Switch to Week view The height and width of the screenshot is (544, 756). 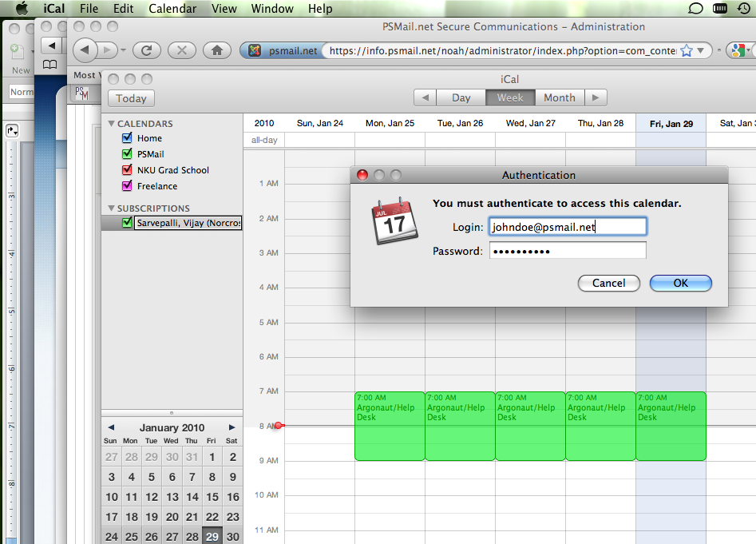[510, 97]
